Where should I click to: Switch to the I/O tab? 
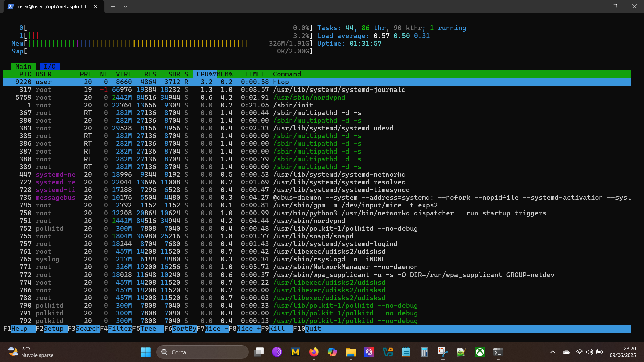50,66
